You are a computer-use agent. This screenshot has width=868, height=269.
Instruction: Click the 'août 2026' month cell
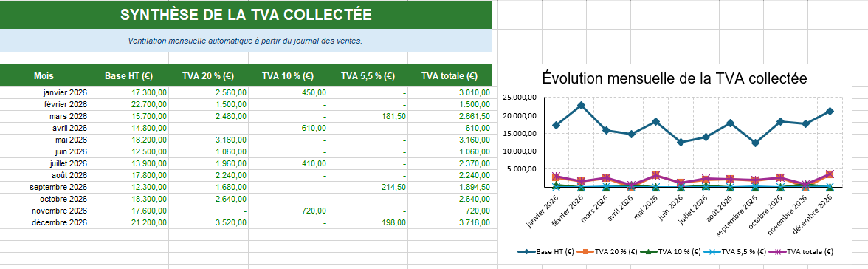tap(44, 175)
